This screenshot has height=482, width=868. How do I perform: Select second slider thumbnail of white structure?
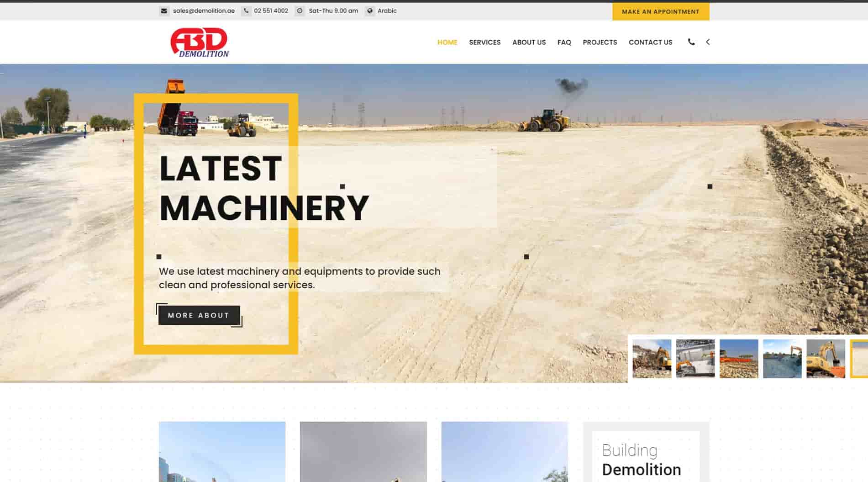695,359
